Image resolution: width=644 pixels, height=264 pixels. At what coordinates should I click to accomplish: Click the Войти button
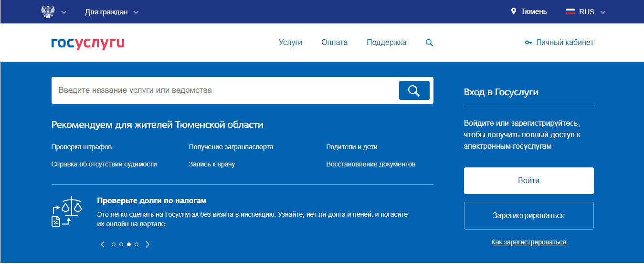(528, 181)
